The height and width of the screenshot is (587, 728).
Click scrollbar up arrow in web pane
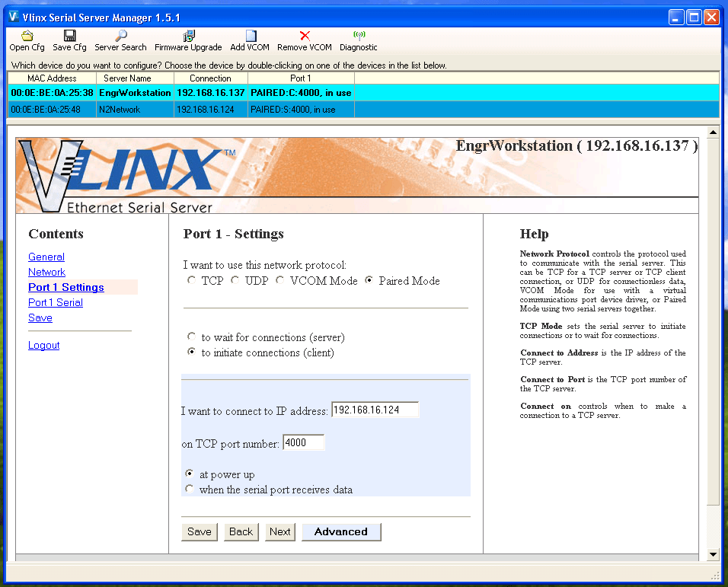[x=713, y=132]
